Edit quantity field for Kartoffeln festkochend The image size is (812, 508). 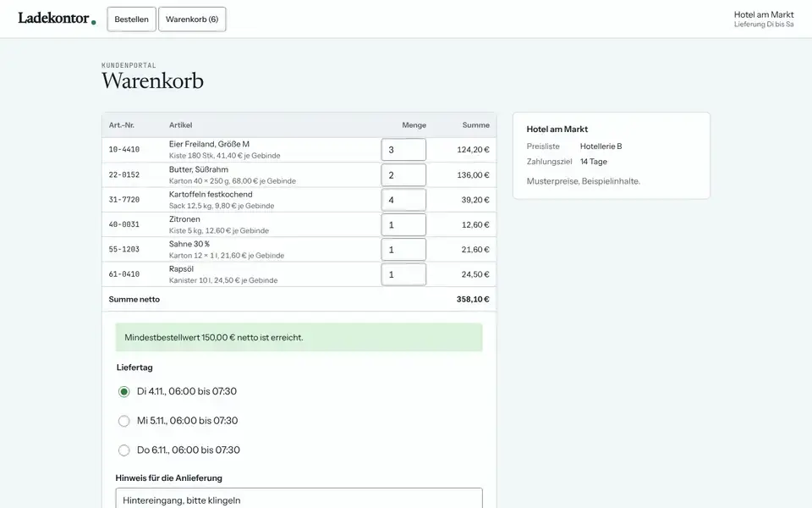coord(403,200)
